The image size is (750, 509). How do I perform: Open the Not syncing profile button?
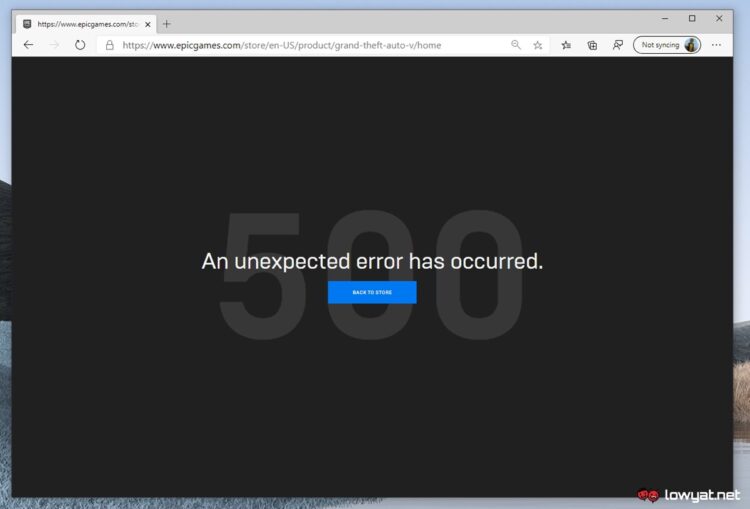coord(667,45)
